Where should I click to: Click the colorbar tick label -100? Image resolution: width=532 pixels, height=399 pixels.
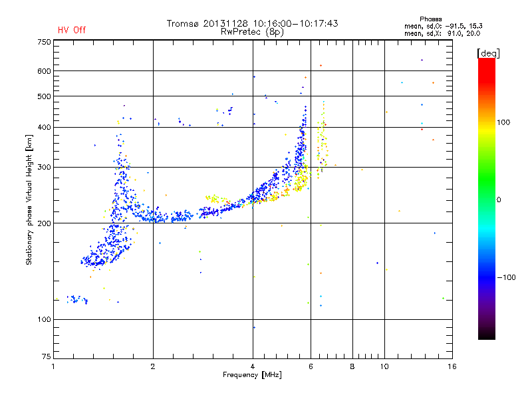point(506,277)
